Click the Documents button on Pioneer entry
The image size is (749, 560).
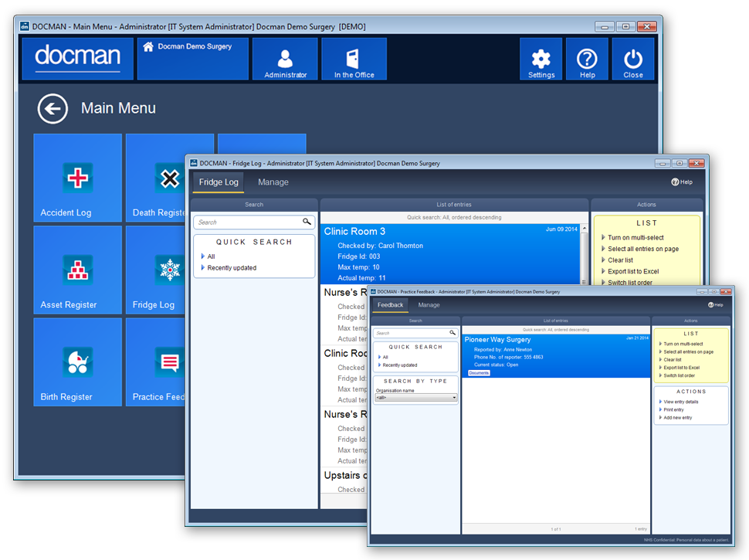[x=479, y=373]
